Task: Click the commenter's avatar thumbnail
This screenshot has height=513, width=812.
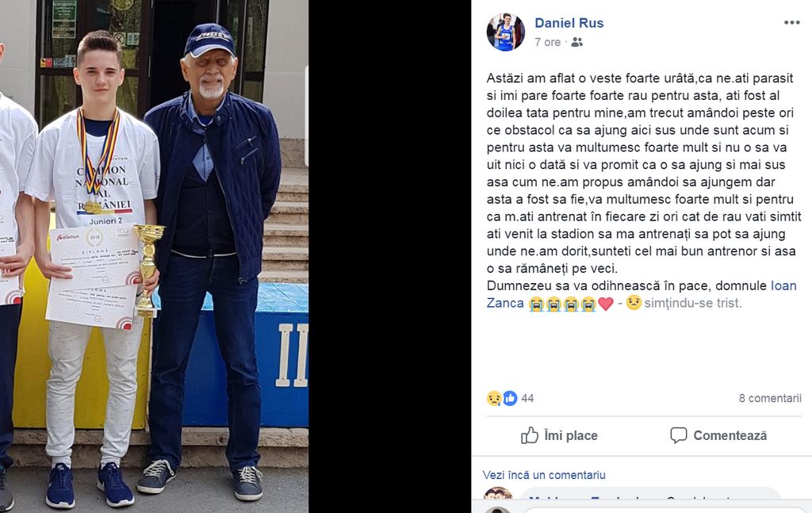Action: [x=499, y=499]
